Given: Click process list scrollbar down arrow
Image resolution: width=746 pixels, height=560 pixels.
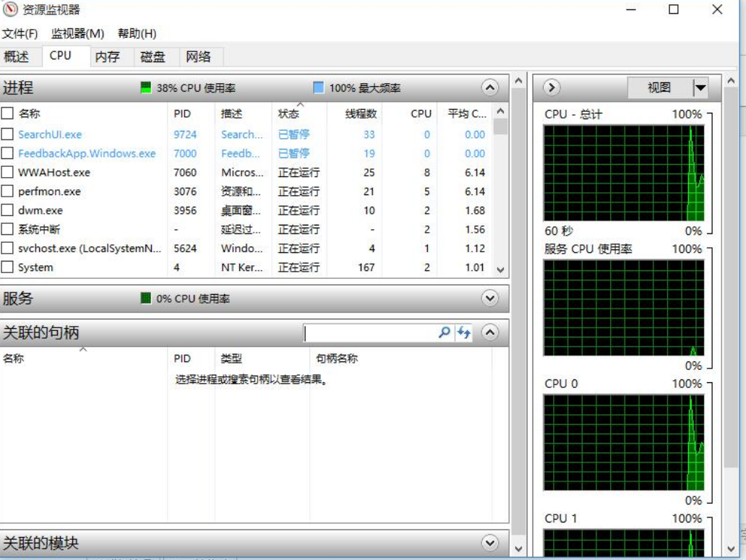Looking at the screenshot, I should point(500,270).
